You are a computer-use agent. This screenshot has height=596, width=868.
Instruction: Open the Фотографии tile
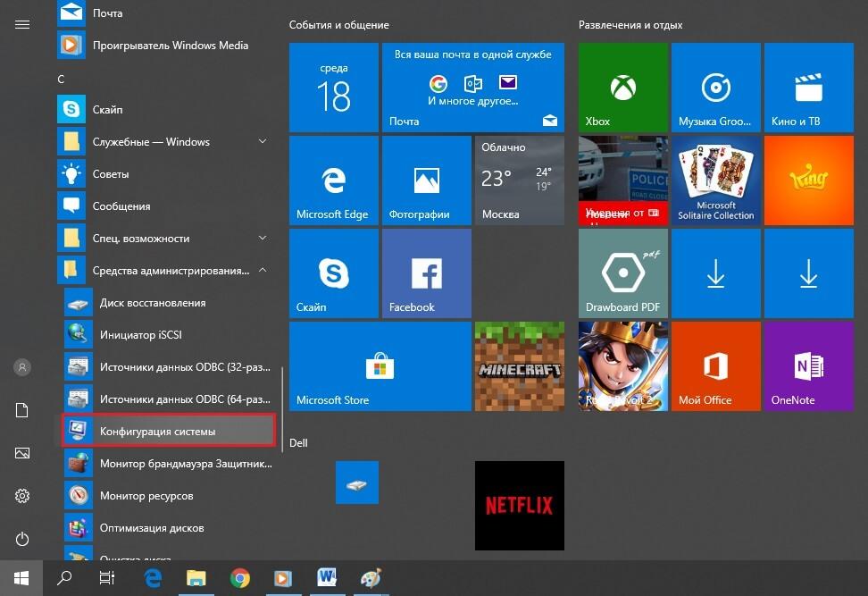(x=427, y=180)
